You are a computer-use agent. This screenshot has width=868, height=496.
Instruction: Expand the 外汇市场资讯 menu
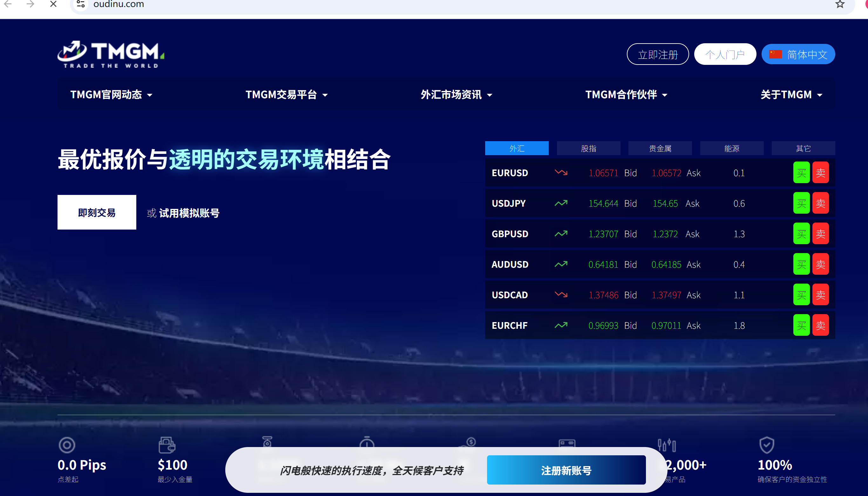[457, 94]
